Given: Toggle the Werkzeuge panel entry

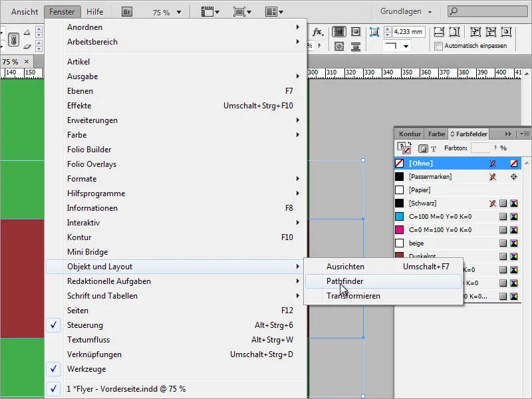Looking at the screenshot, I should tap(176, 369).
